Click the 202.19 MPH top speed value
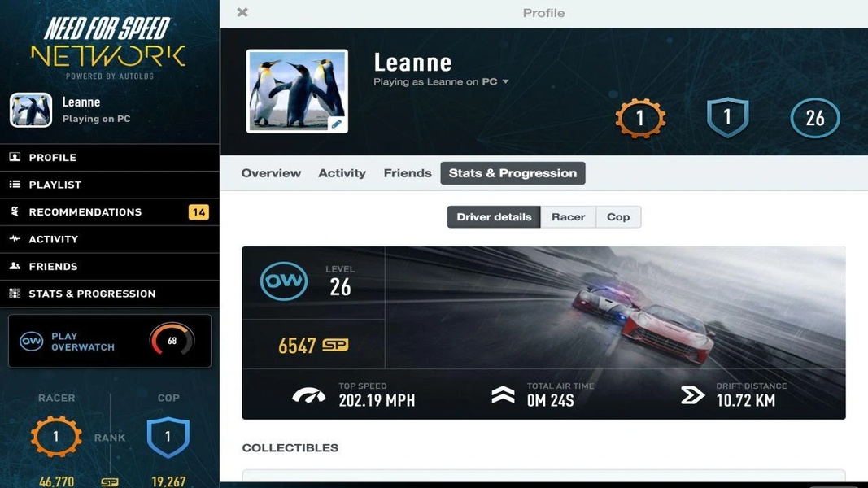The image size is (868, 488). tap(377, 401)
